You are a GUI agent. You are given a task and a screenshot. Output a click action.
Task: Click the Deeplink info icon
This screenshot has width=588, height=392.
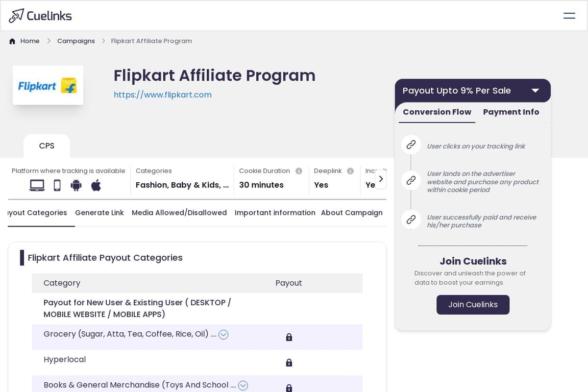coord(350,171)
